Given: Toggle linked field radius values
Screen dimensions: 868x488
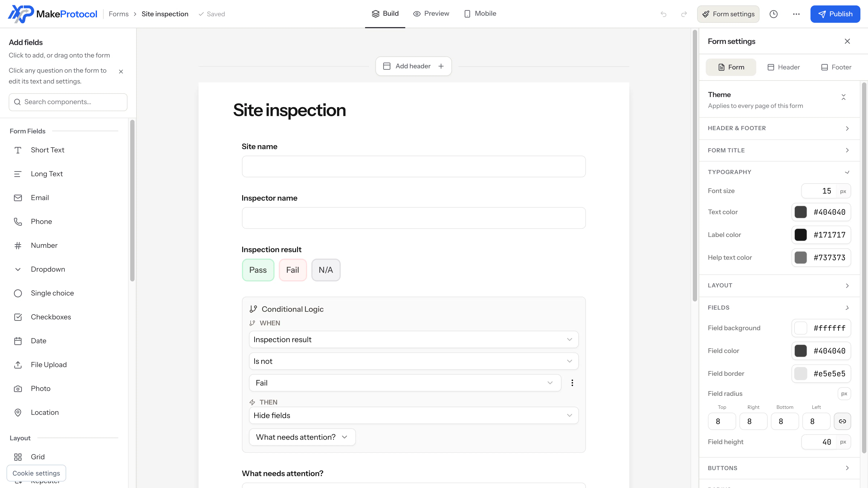Looking at the screenshot, I should tap(842, 421).
